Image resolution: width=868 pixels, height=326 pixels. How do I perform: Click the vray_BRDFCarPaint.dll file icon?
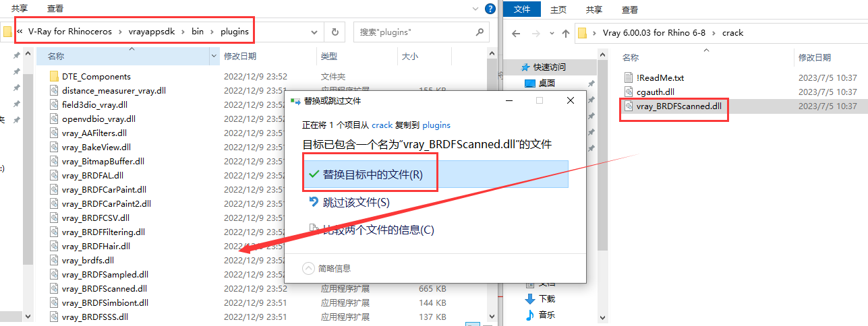point(55,189)
